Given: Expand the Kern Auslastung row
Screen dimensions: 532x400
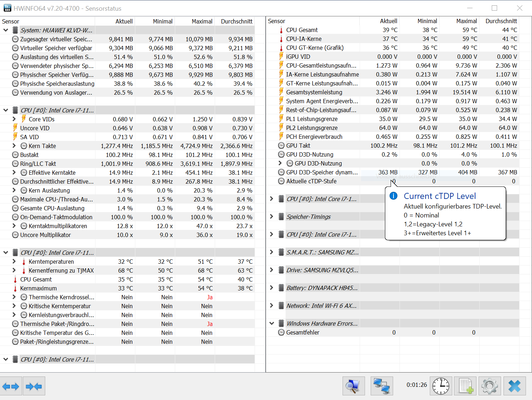Looking at the screenshot, I should coord(14,190).
